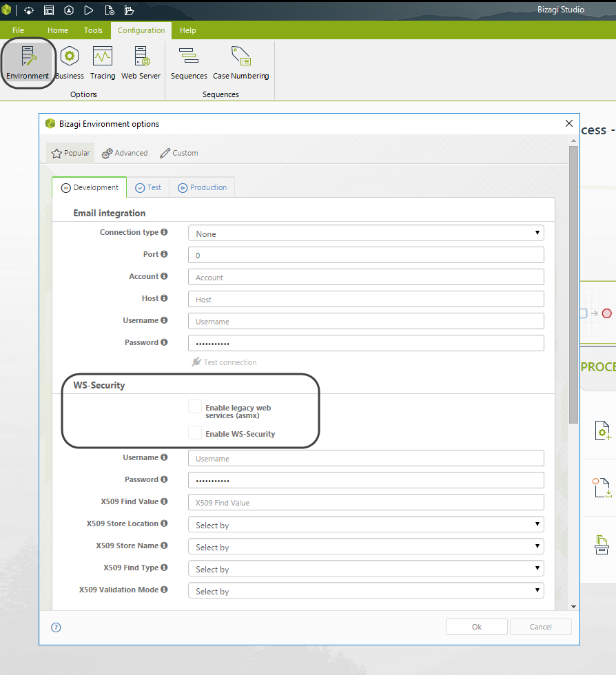This screenshot has width=616, height=675.
Task: Click email Username input field
Action: click(x=366, y=321)
